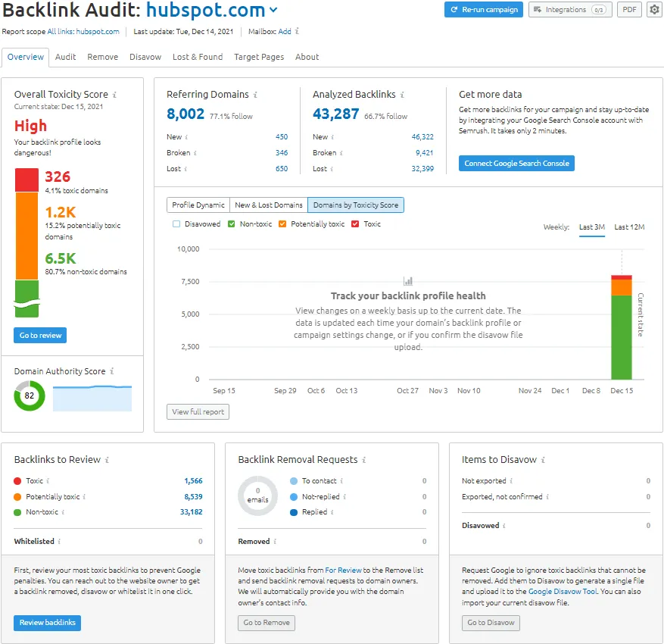Click info icon beside Potentially toxic backlinks row
Image resolution: width=664 pixels, height=644 pixels.
84,496
